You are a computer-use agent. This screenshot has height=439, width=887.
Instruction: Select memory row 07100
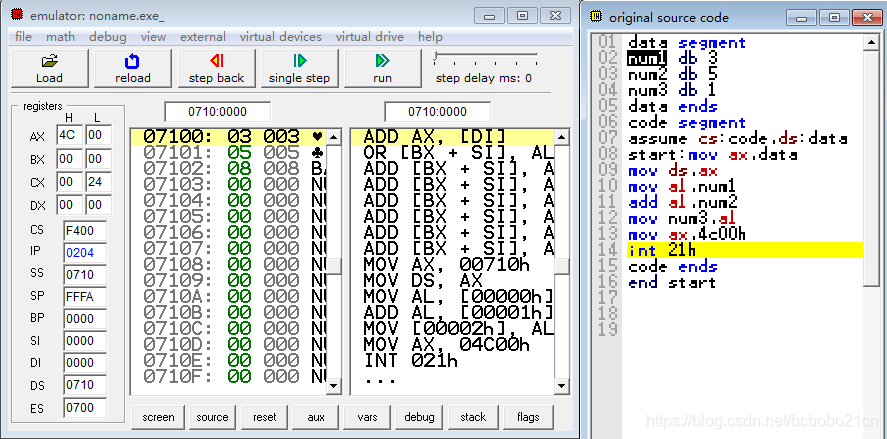point(229,136)
